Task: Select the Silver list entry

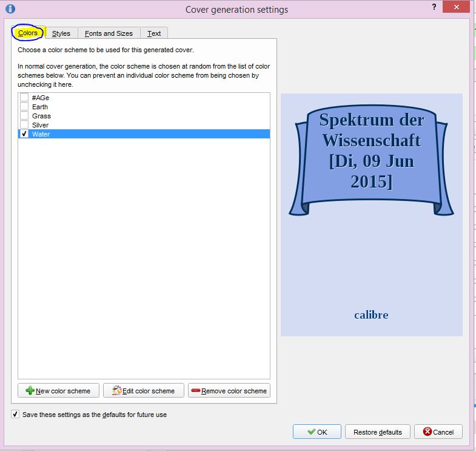Action: coord(144,125)
